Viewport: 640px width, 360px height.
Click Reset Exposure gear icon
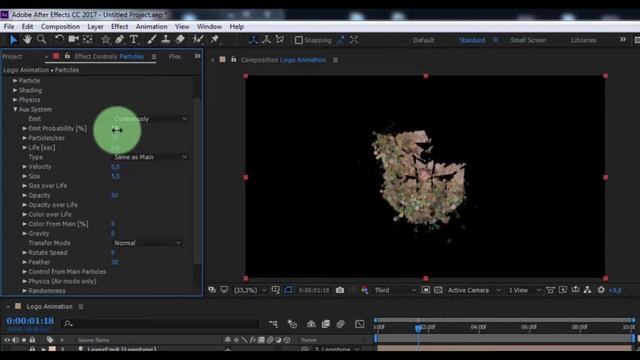coord(601,290)
